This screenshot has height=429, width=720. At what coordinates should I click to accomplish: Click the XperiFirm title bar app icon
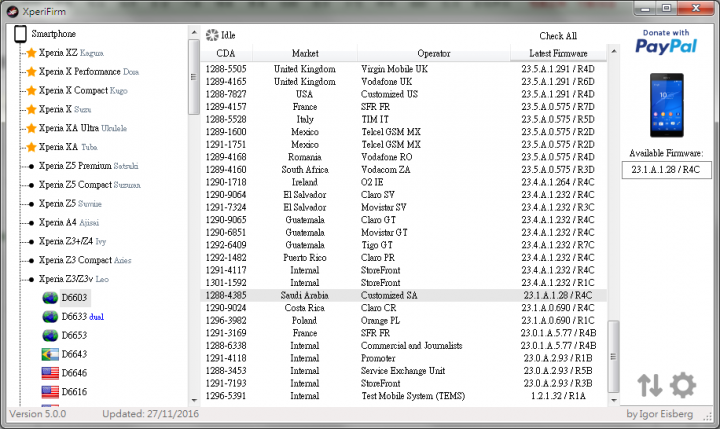click(13, 11)
